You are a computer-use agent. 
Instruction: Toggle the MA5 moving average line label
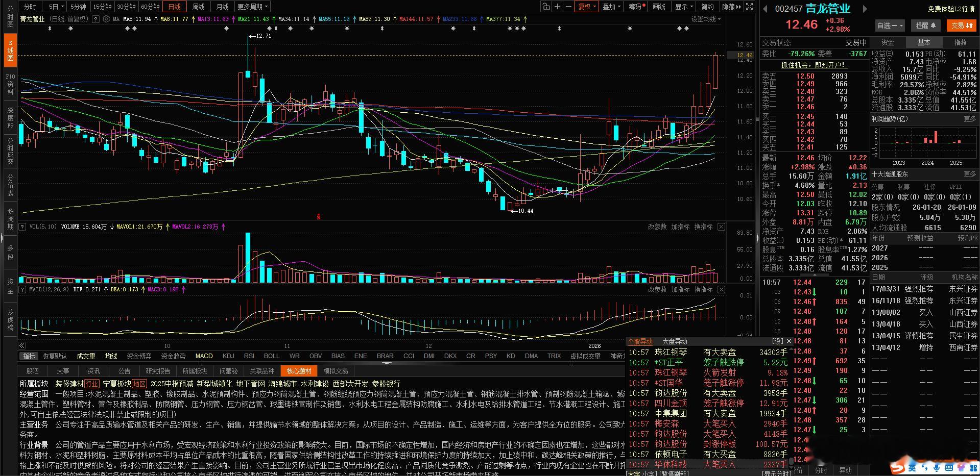pyautogui.click(x=137, y=19)
